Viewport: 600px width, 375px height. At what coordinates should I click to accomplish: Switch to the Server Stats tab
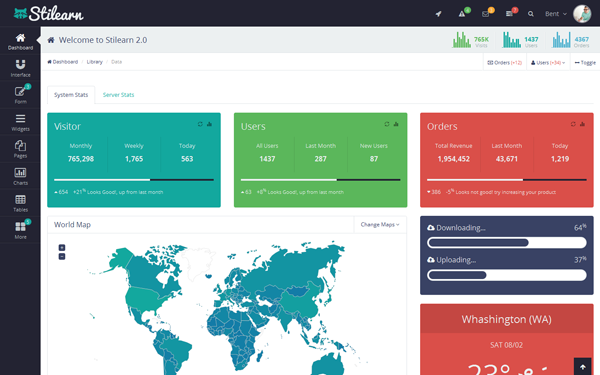click(118, 95)
